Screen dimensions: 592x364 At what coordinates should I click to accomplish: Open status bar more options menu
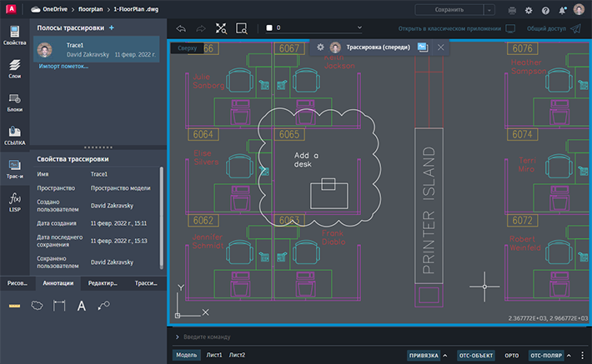582,356
